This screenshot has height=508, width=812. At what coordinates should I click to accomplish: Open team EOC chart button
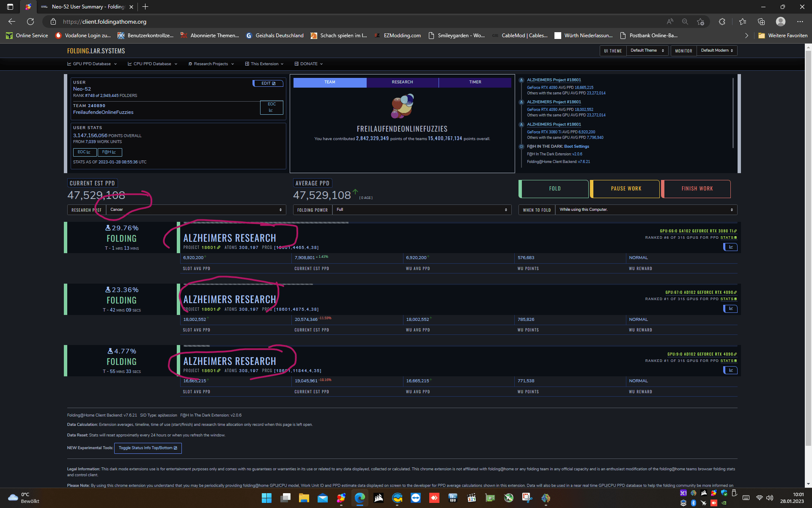[x=272, y=107]
